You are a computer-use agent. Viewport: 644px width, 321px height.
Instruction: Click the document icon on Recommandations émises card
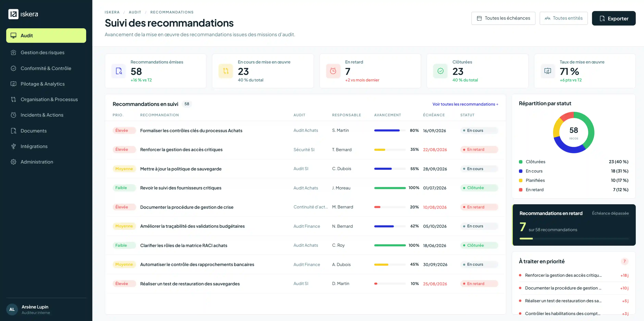tap(119, 71)
